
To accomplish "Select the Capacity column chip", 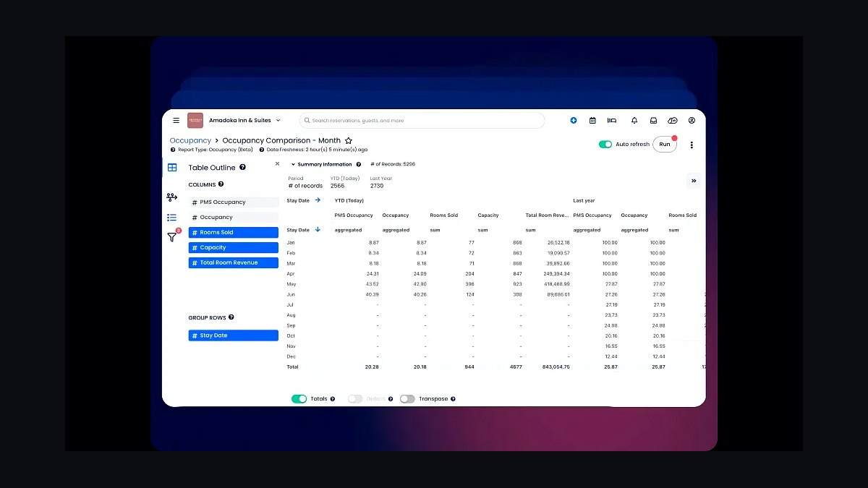I will (x=234, y=247).
